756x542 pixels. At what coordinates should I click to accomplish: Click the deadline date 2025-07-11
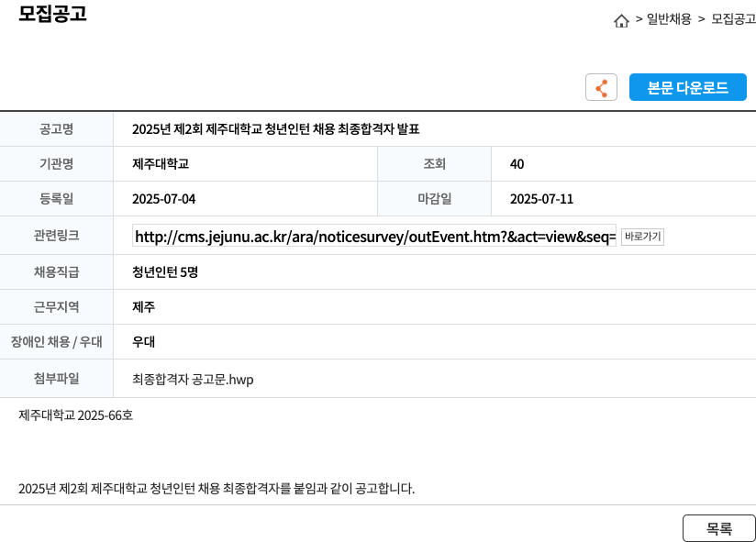point(541,199)
